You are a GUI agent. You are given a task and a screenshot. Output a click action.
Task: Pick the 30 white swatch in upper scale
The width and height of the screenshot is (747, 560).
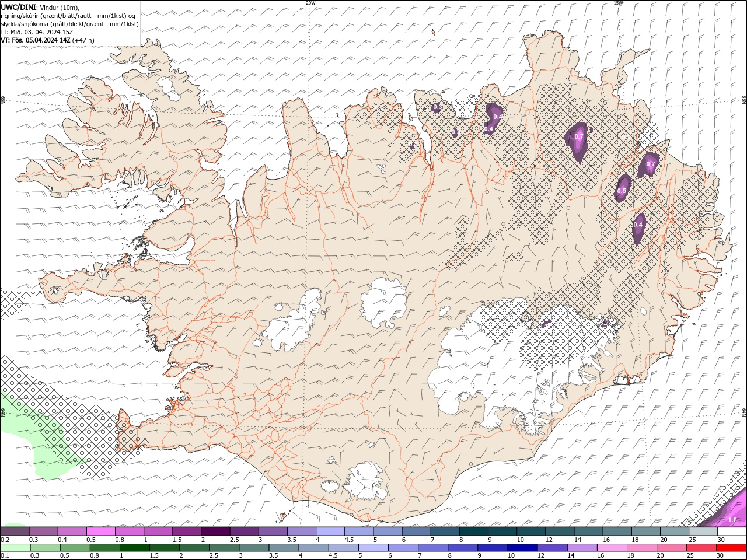732,531
